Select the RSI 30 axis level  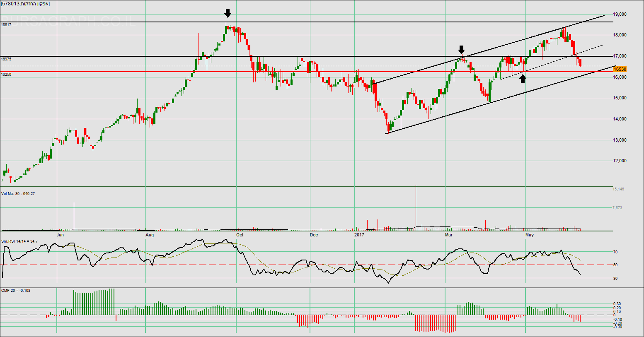pyautogui.click(x=615, y=278)
